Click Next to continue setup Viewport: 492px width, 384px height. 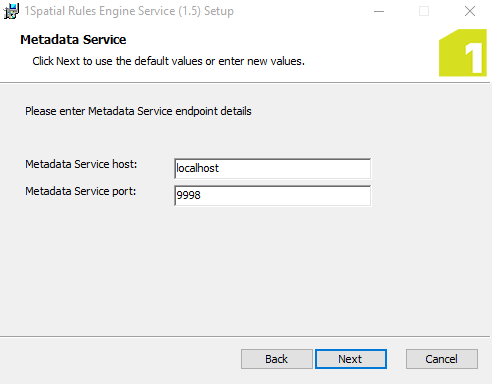click(x=351, y=359)
